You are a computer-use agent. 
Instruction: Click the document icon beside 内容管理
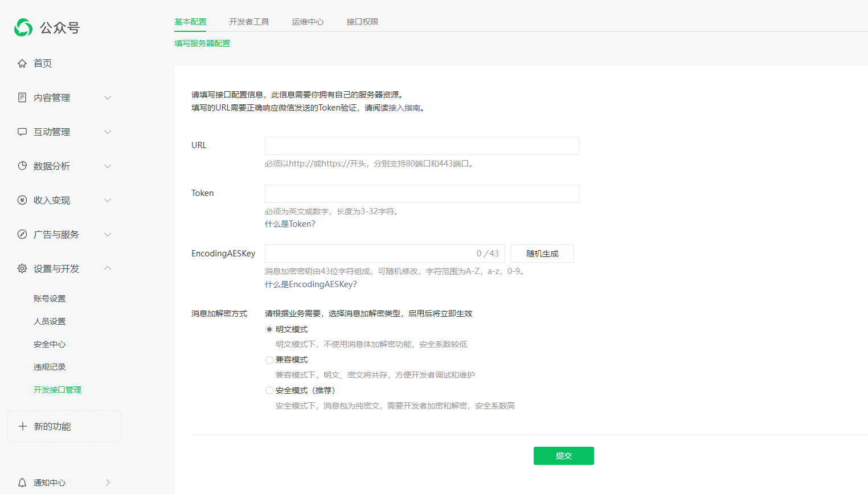pyautogui.click(x=22, y=97)
